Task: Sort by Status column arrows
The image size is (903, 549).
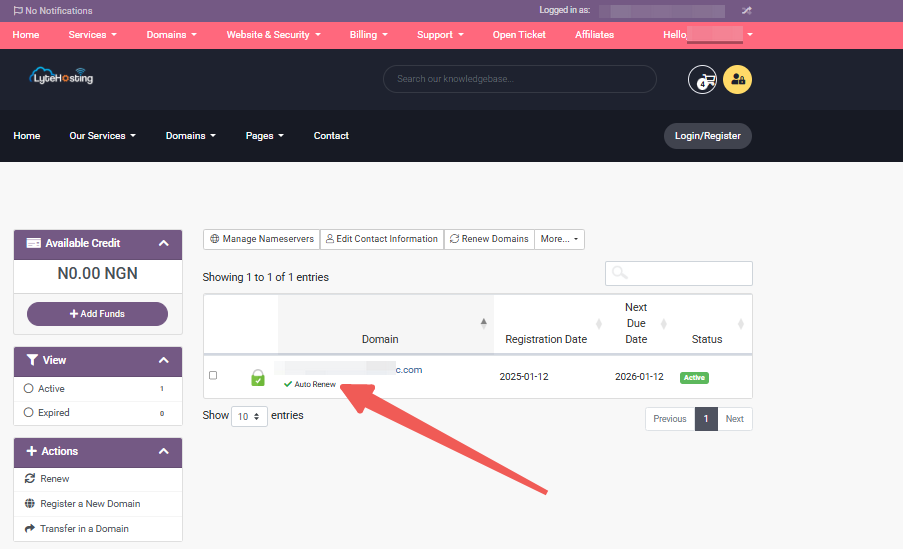Action: 741,324
